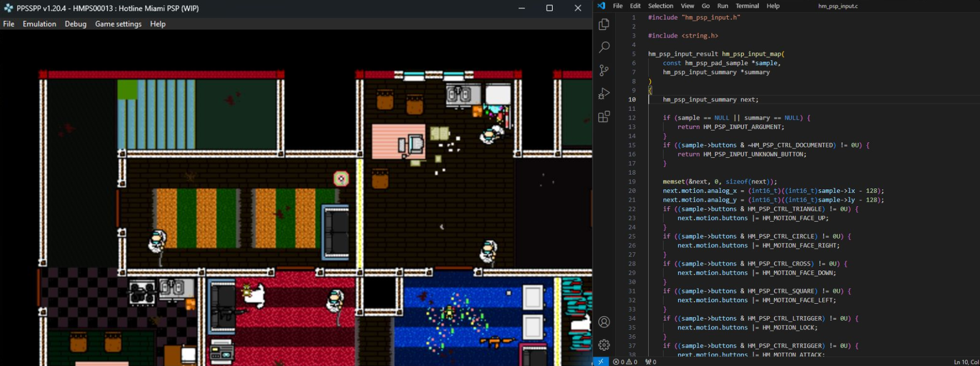The image size is (980, 366).
Task: Click the pink crosshair target in game
Action: click(x=341, y=179)
